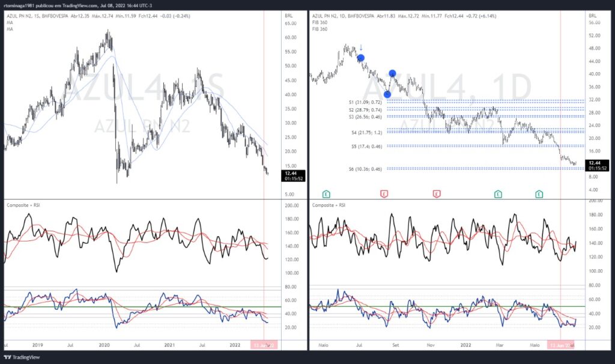Screen dimensions: 615x364
Task: Click the rtominaga1981 publication header text
Action: click(77, 5)
